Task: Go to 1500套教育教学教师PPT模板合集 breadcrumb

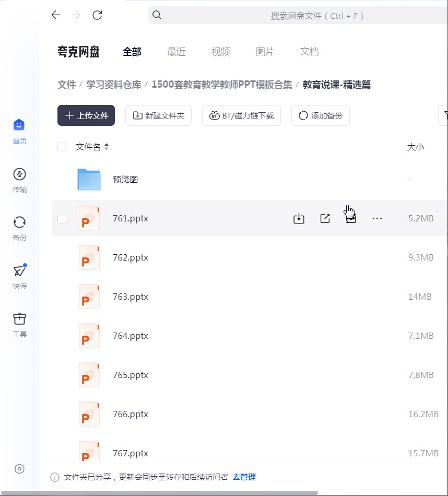Action: pos(222,85)
